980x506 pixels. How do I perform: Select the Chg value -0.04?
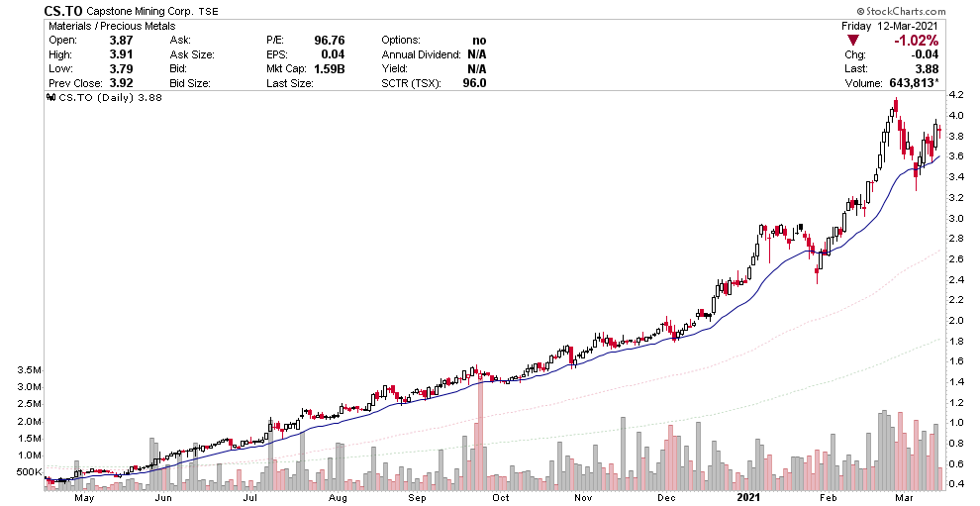tap(927, 55)
